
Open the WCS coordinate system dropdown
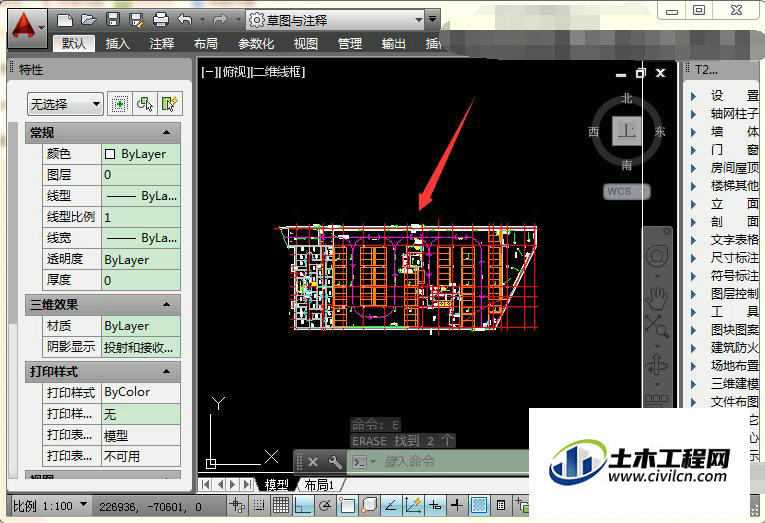(x=626, y=191)
